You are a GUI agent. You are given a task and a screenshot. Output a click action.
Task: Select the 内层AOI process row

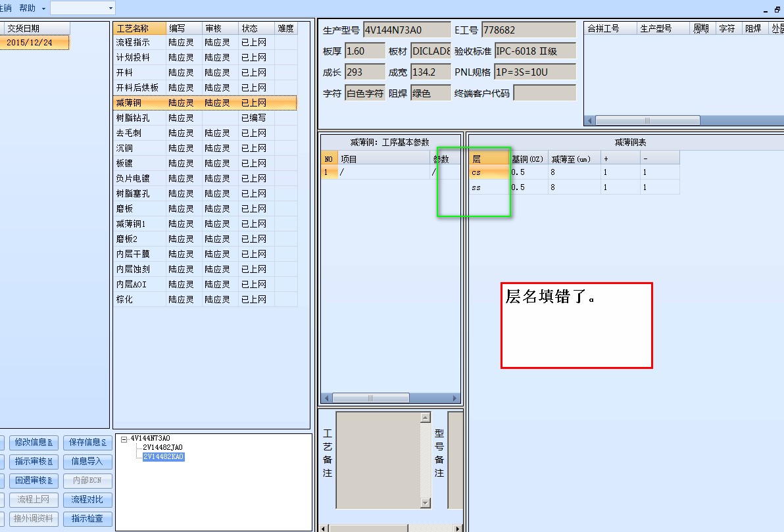205,284
